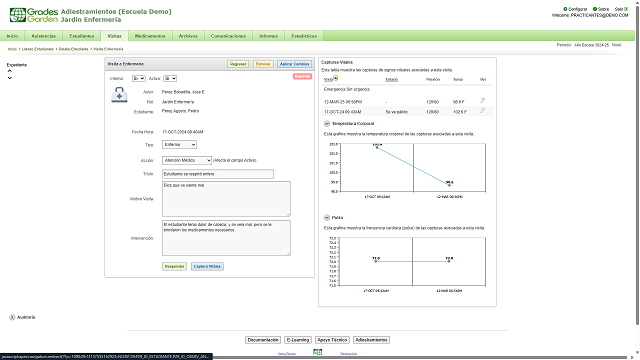Open the Estadísticas tab
This screenshot has height=360, width=640.
304,36
